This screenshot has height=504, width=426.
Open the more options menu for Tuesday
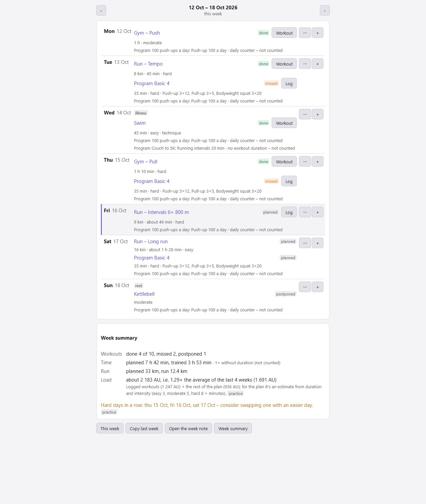(305, 64)
